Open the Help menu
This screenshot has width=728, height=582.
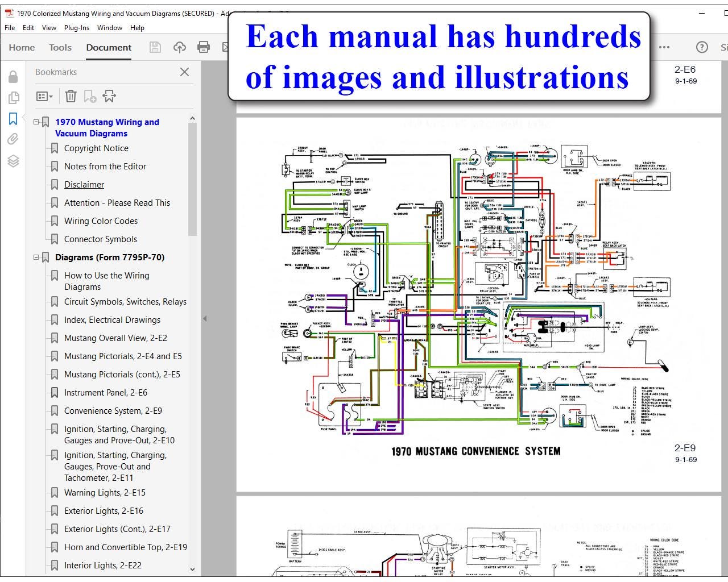pyautogui.click(x=137, y=27)
